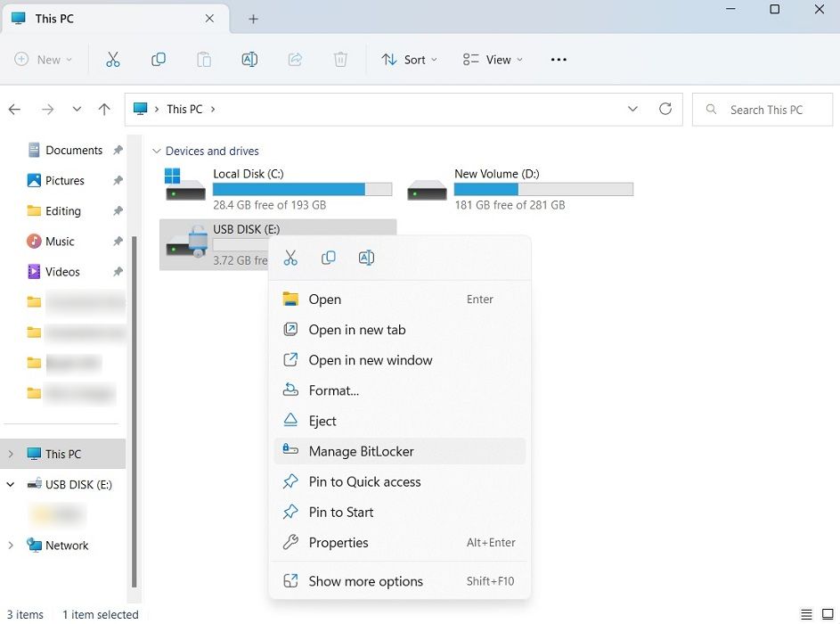The image size is (840, 624).
Task: Click the Paste icon in the toolbar
Action: [204, 59]
